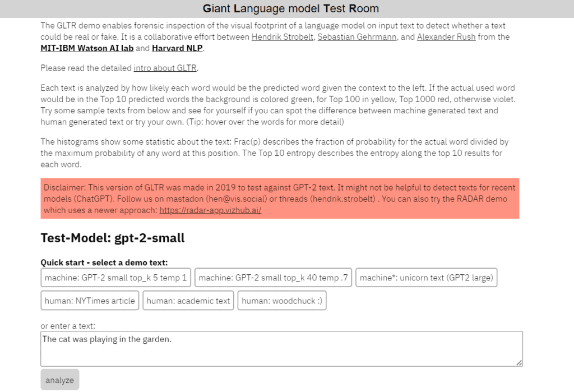
Task: Click the analyze button
Action: (x=59, y=380)
